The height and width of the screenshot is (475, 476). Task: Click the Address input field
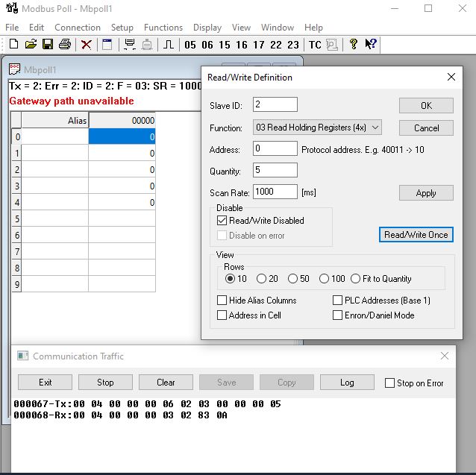(x=275, y=148)
